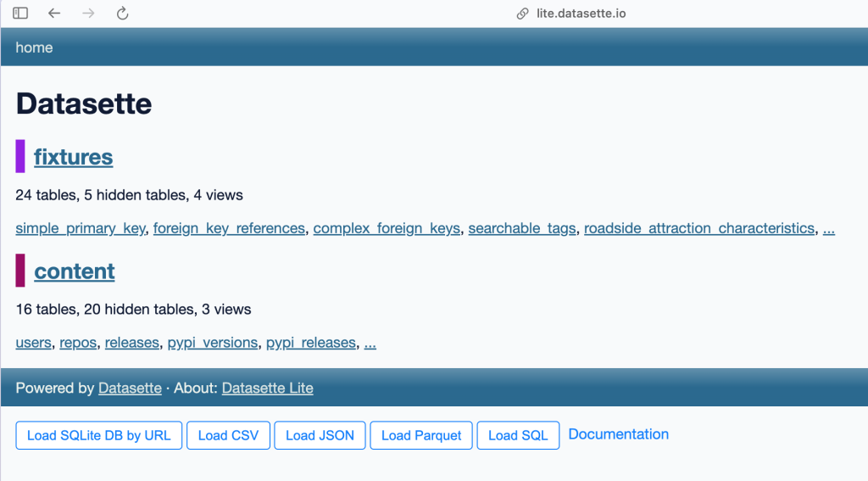Open the foreign_key_references table
868x481 pixels.
click(229, 228)
